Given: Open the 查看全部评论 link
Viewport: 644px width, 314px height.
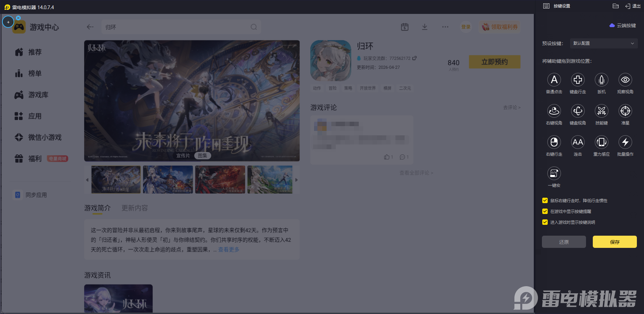Looking at the screenshot, I should [416, 173].
